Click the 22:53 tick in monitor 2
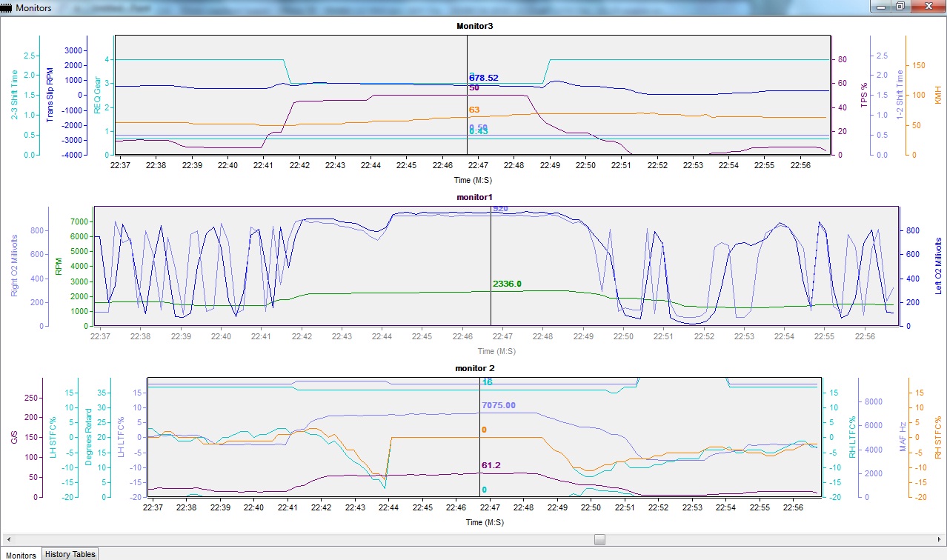Image resolution: width=947 pixels, height=560 pixels. tap(692, 507)
